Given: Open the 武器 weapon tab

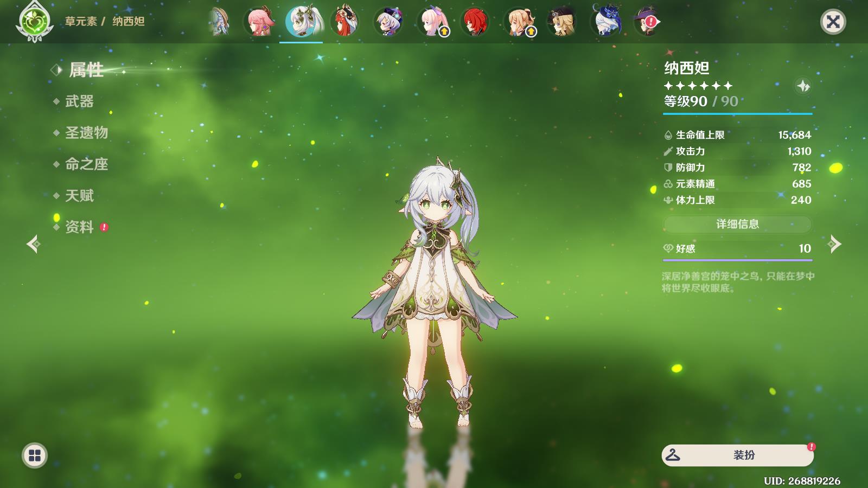Looking at the screenshot, I should (x=79, y=101).
